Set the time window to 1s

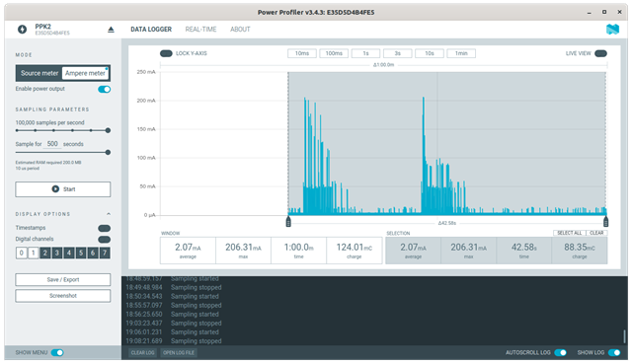(x=365, y=53)
